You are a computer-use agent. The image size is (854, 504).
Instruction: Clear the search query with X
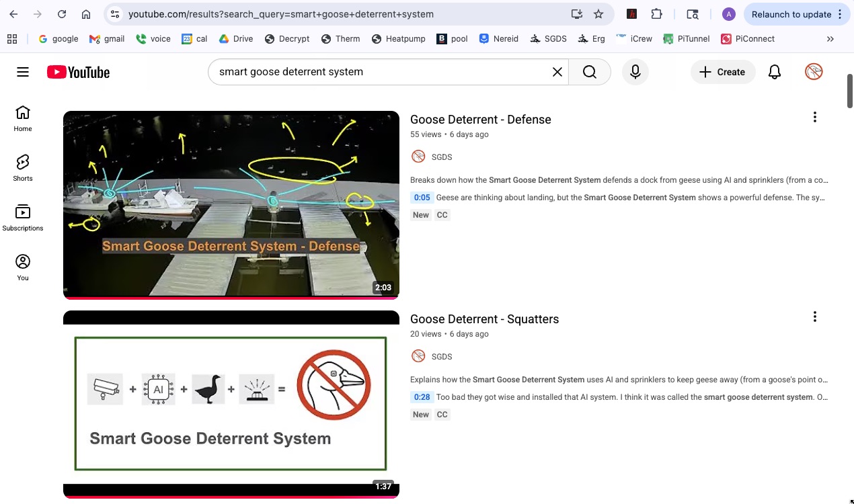557,72
